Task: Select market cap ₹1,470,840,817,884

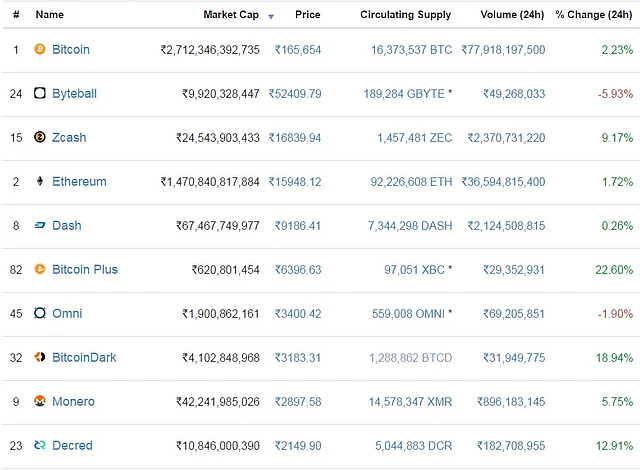Action: pyautogui.click(x=210, y=182)
